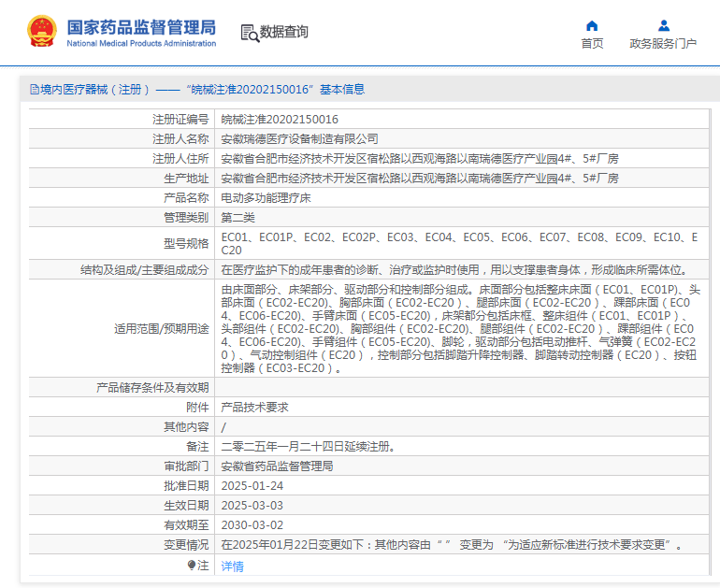Select approval date 2025-01-24

pyautogui.click(x=252, y=486)
